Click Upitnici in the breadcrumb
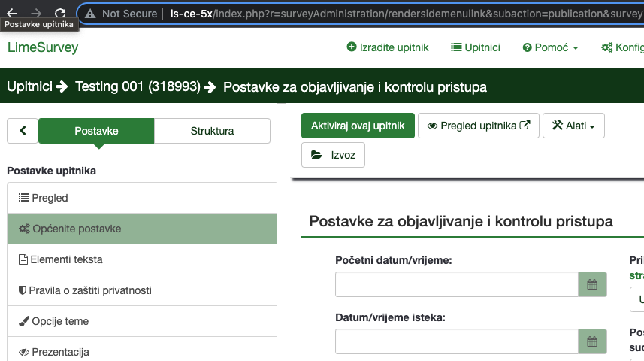 point(29,87)
